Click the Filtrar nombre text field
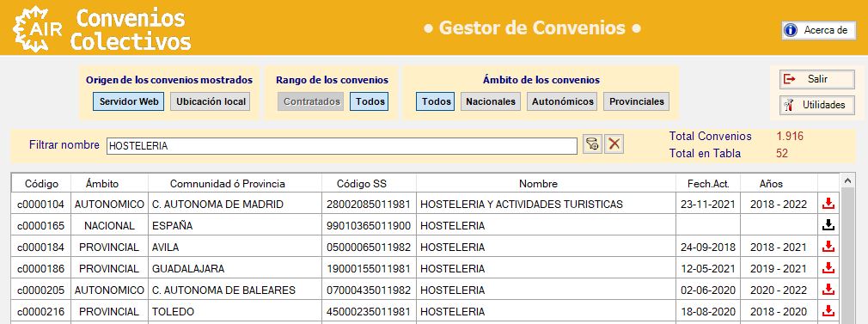Screen dimensions: 868x324 coord(341,145)
